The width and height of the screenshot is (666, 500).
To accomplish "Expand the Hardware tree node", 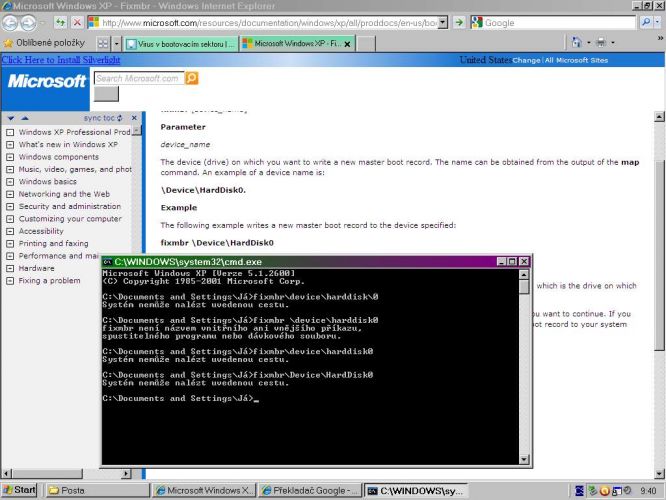I will click(x=10, y=268).
